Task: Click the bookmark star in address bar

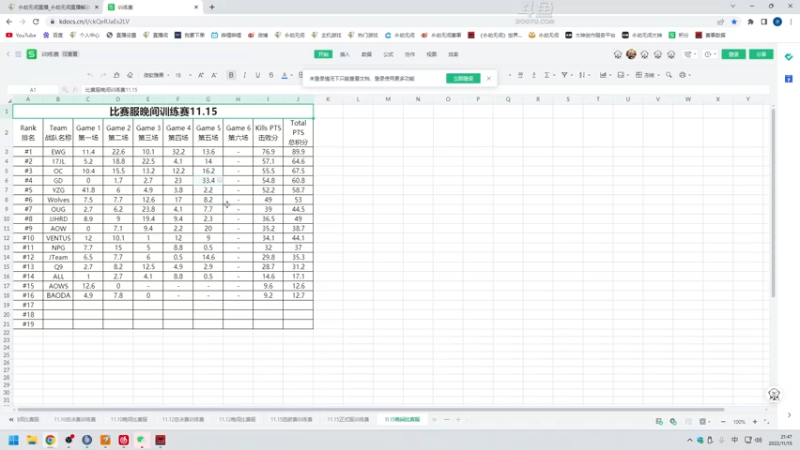Action: (x=734, y=21)
